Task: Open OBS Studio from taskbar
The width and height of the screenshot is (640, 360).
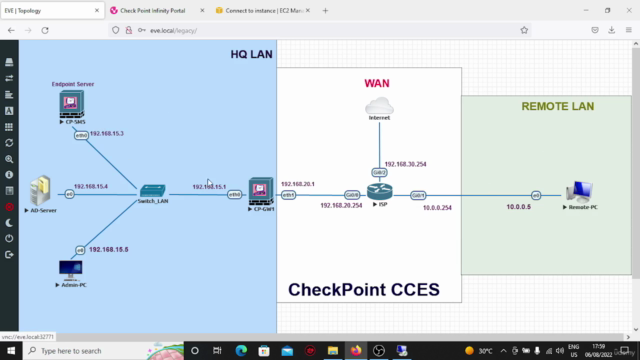Action: (379, 351)
